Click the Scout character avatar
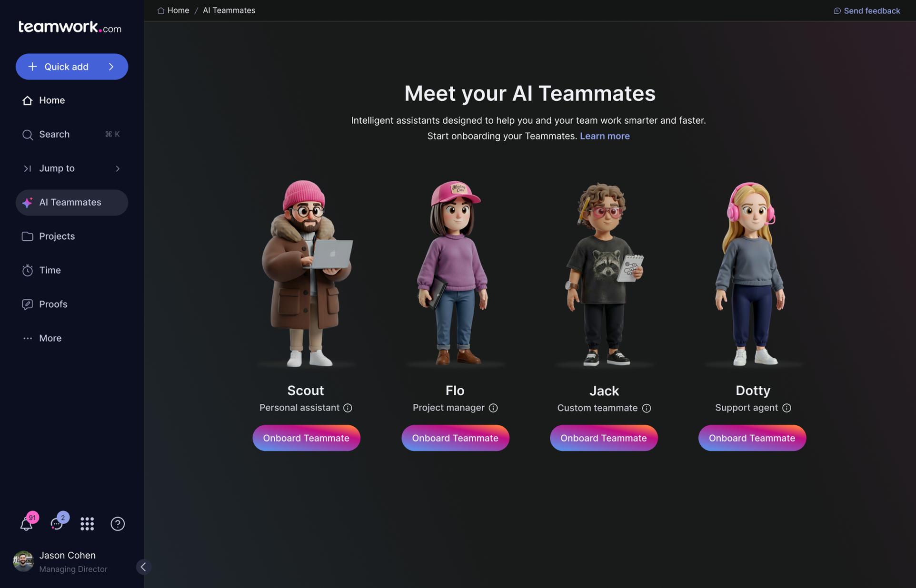The width and height of the screenshot is (916, 588). pos(307,273)
